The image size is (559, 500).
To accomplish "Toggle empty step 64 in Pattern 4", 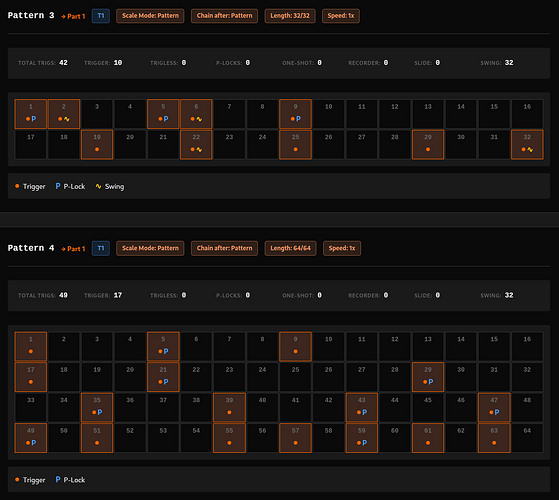I will [527, 438].
